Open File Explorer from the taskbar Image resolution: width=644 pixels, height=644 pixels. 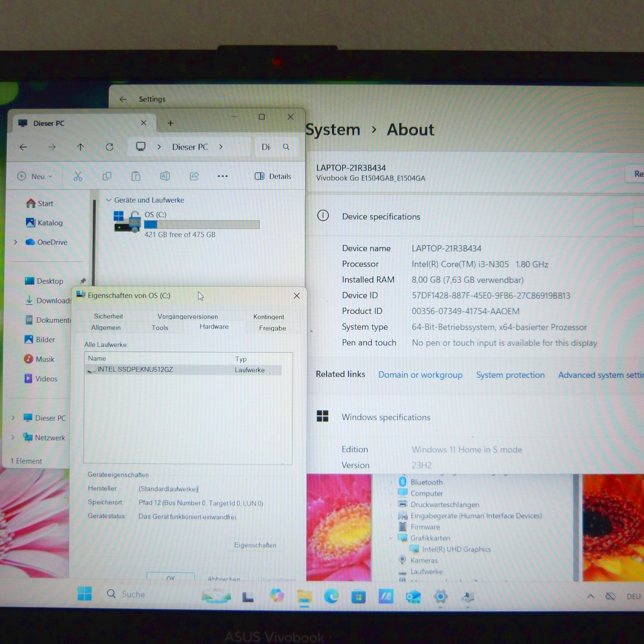point(304,597)
